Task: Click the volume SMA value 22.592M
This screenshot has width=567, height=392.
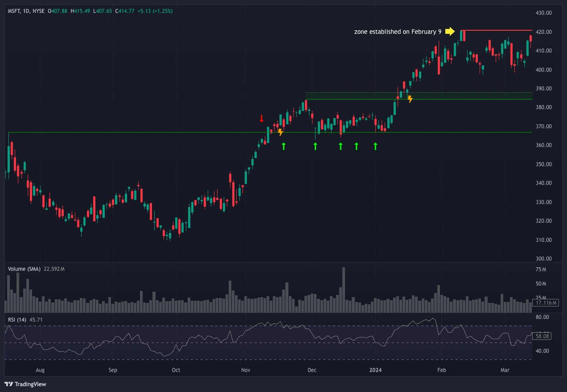Action: pos(54,269)
